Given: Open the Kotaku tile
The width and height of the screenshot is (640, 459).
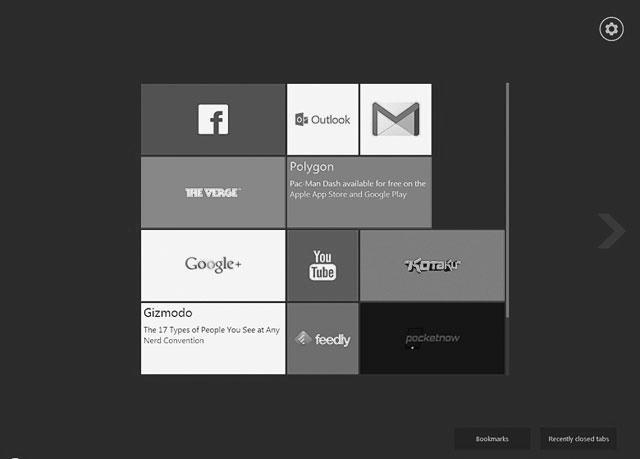Looking at the screenshot, I should [432, 265].
